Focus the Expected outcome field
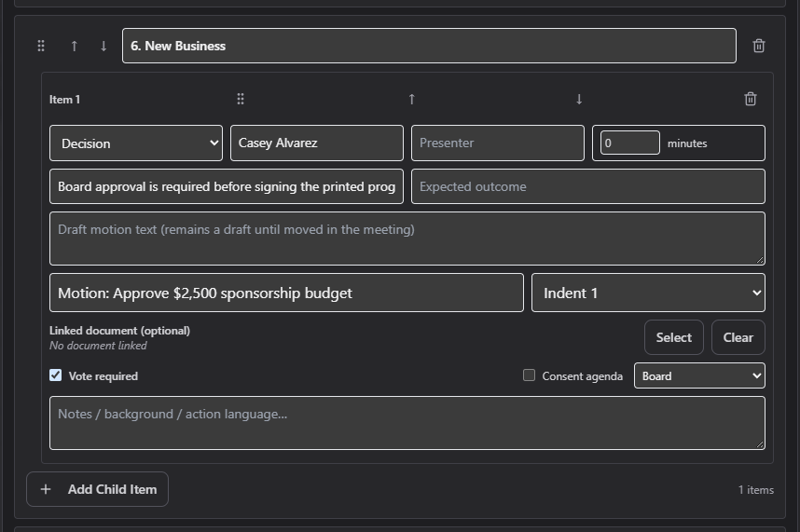Screen dimensions: 800x532 tap(587, 186)
